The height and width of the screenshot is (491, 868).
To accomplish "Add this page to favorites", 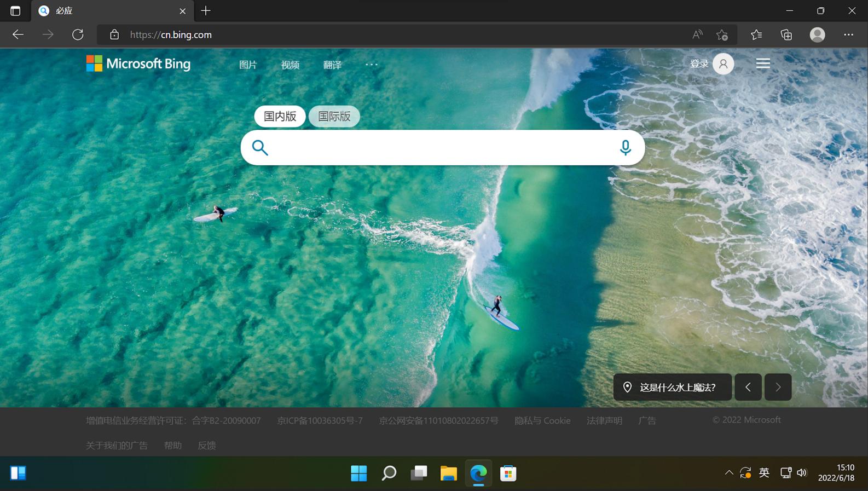I will (722, 34).
